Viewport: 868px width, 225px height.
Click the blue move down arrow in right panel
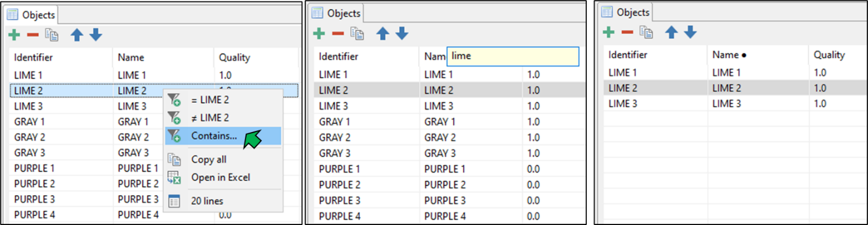tap(690, 32)
